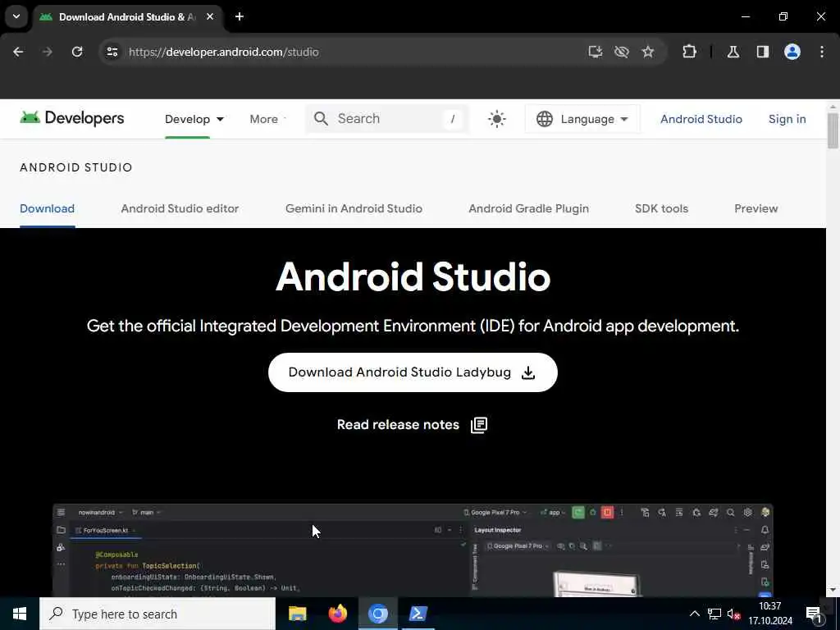
Task: Expand the Develop menu
Action: coord(194,119)
